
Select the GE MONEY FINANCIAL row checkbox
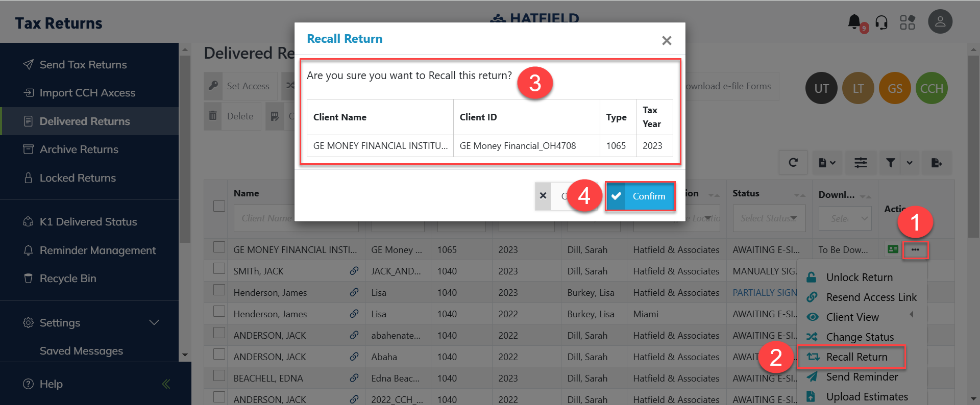coord(219,247)
